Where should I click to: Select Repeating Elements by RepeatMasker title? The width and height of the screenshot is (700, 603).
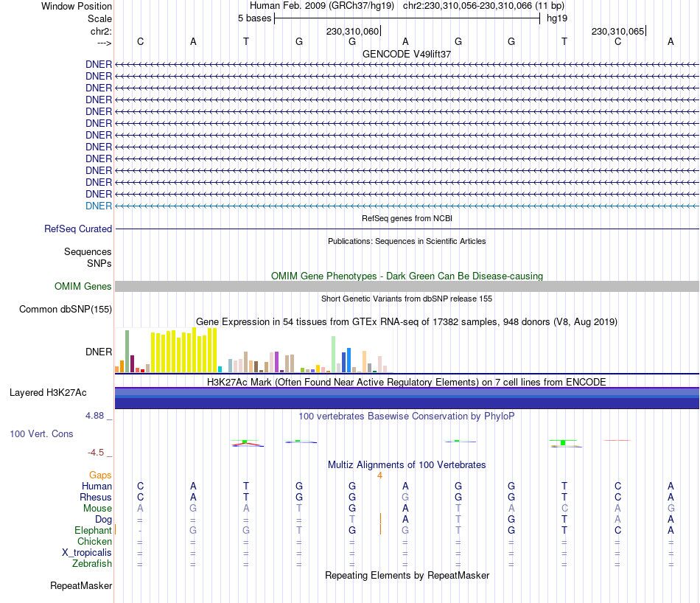click(407, 575)
